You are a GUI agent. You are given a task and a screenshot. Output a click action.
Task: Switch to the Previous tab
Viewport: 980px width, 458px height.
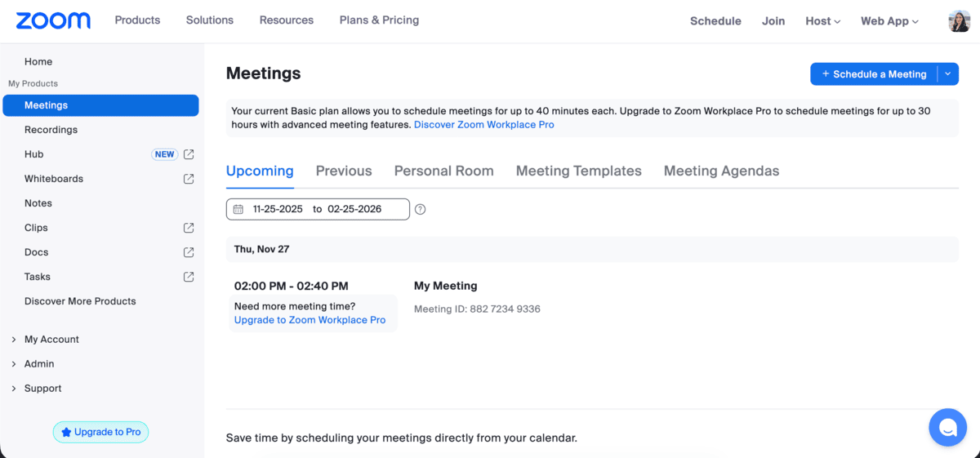pyautogui.click(x=344, y=171)
